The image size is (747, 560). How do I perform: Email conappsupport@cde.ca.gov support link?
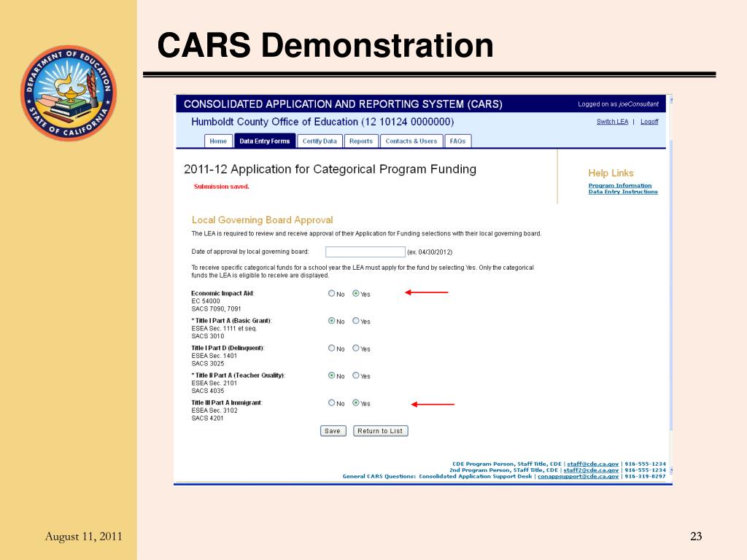pyautogui.click(x=578, y=476)
